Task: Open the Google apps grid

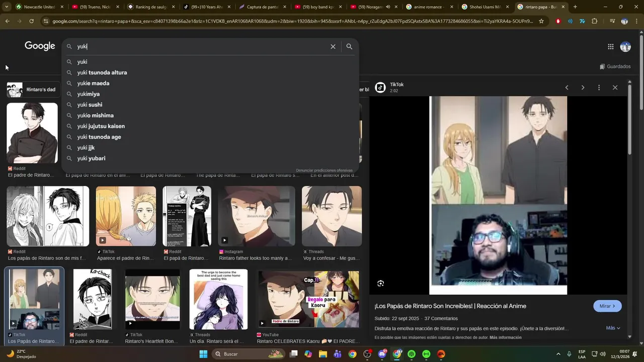Action: (610, 47)
